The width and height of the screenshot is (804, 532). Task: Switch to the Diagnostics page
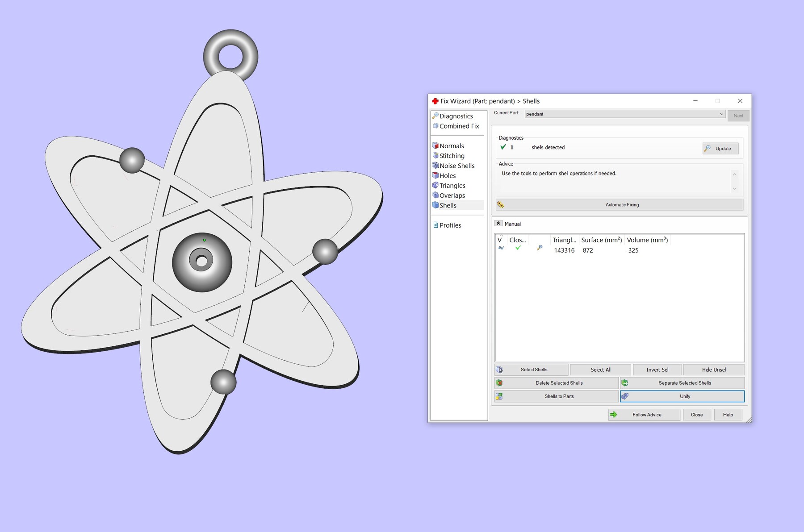point(456,116)
